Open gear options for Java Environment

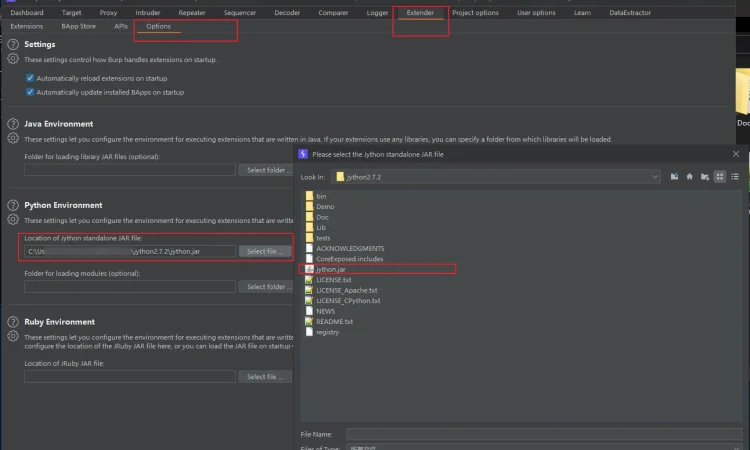(13, 138)
